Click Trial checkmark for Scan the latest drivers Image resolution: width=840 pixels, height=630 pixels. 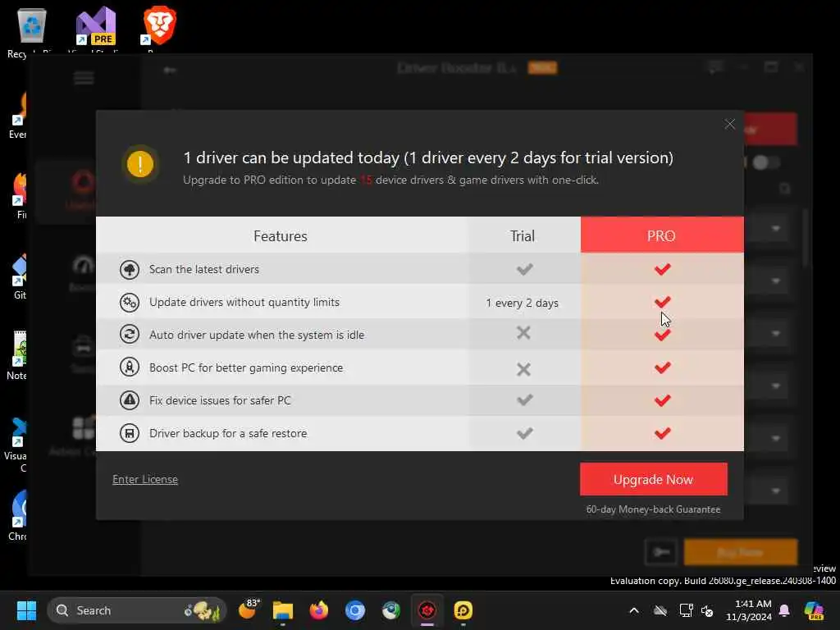tap(524, 269)
